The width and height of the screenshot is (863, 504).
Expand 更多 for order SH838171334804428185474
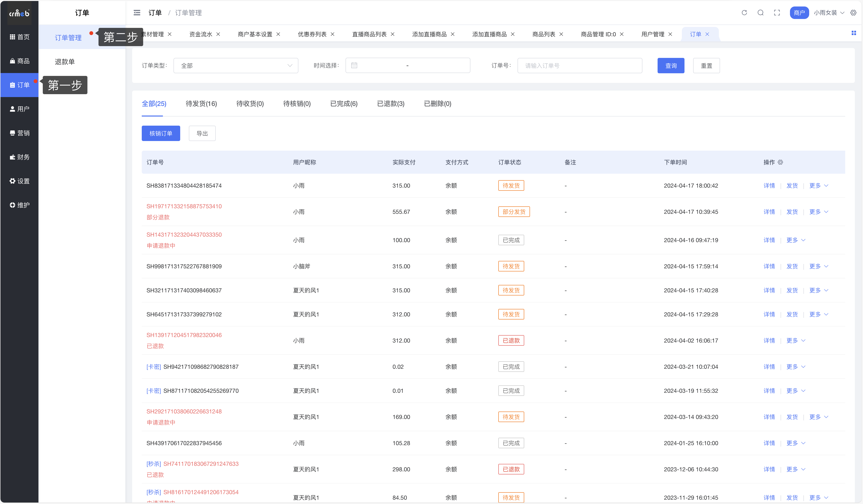(x=819, y=185)
